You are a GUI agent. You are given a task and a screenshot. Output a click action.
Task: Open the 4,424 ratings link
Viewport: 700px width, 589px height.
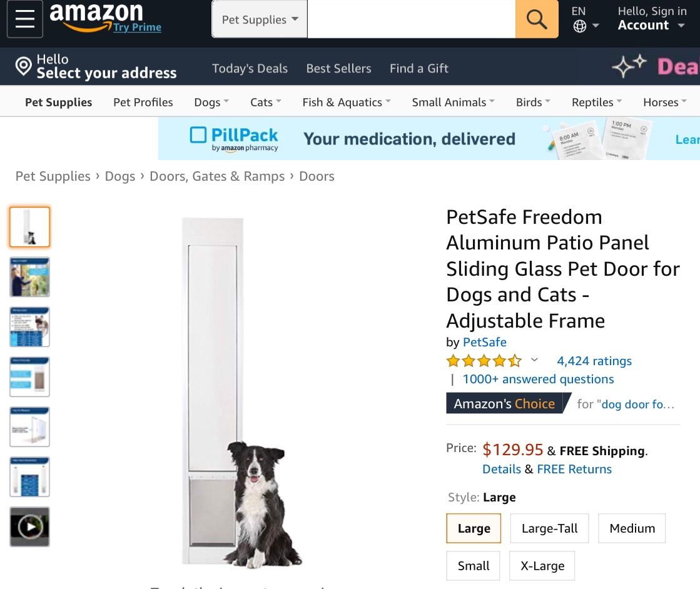point(594,361)
